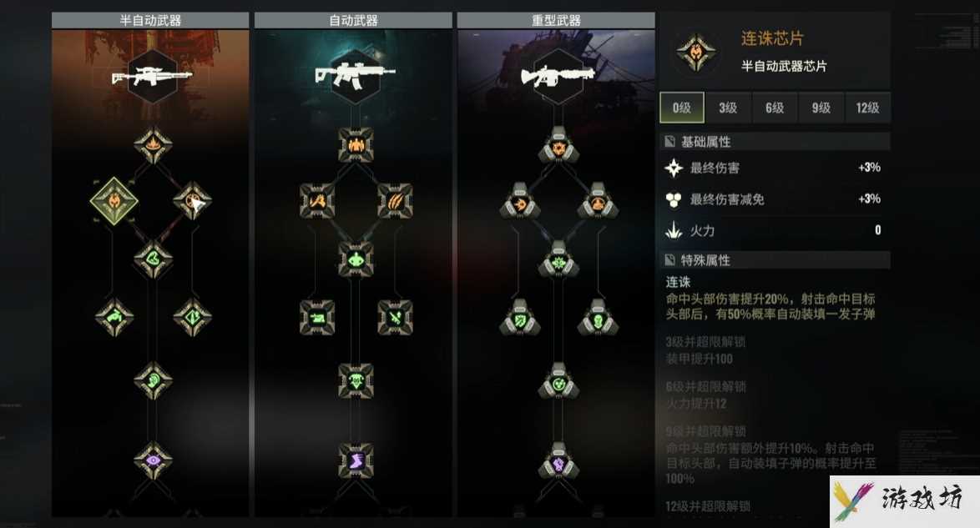This screenshot has height=528, width=980.
Task: Switch to the 0级 level tab
Action: point(682,108)
